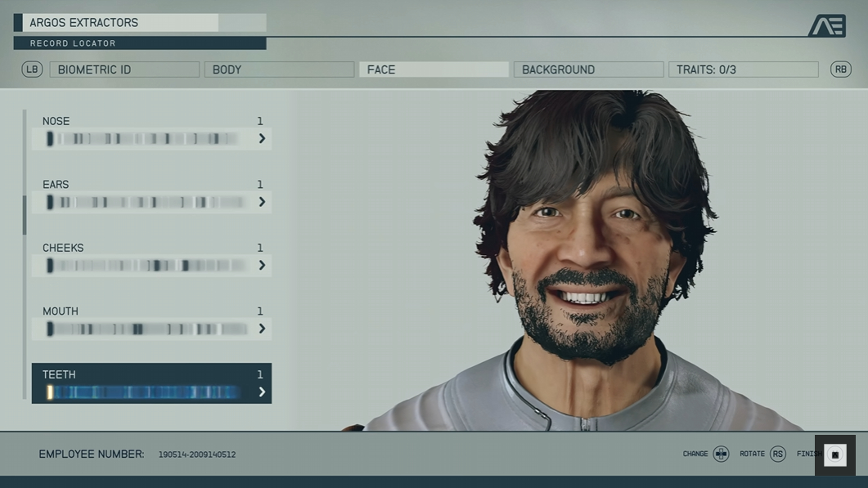
Task: Switch to the Body tab
Action: pos(279,69)
